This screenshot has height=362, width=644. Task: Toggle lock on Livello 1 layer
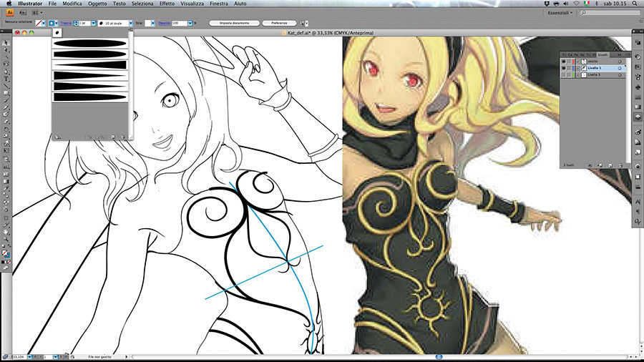569,68
